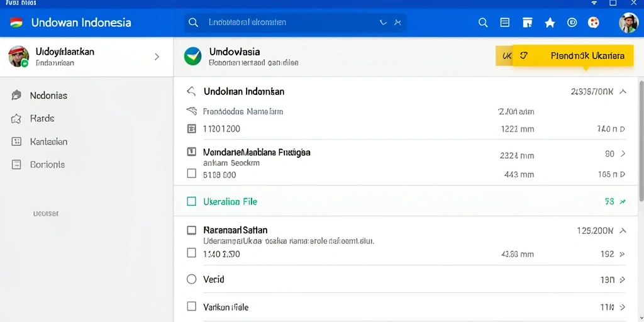Open the list view icon in header
The width and height of the screenshot is (644, 322).
tap(505, 23)
